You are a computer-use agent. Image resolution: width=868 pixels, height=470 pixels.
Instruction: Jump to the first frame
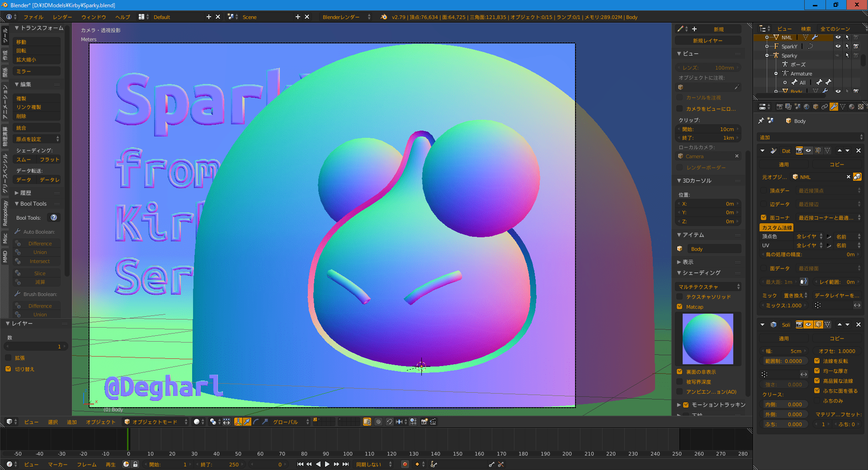(x=300, y=464)
